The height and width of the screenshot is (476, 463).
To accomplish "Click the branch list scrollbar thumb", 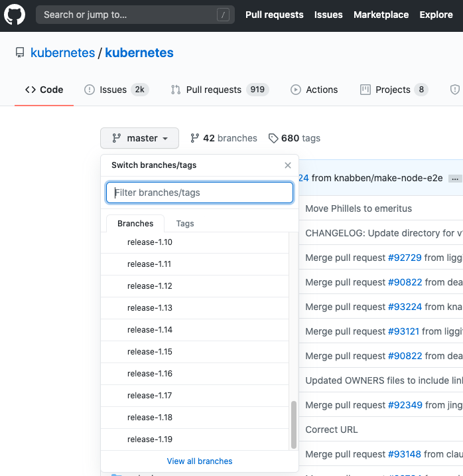I will [293, 425].
